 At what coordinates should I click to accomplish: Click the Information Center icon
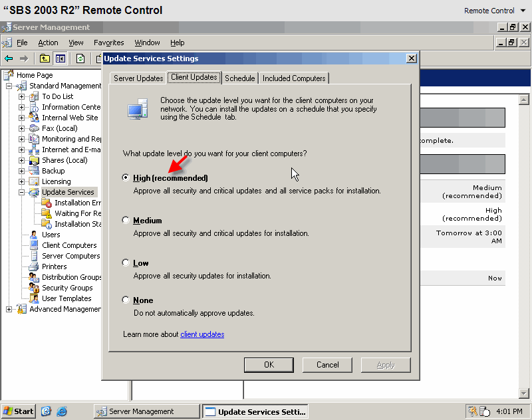pyautogui.click(x=34, y=107)
